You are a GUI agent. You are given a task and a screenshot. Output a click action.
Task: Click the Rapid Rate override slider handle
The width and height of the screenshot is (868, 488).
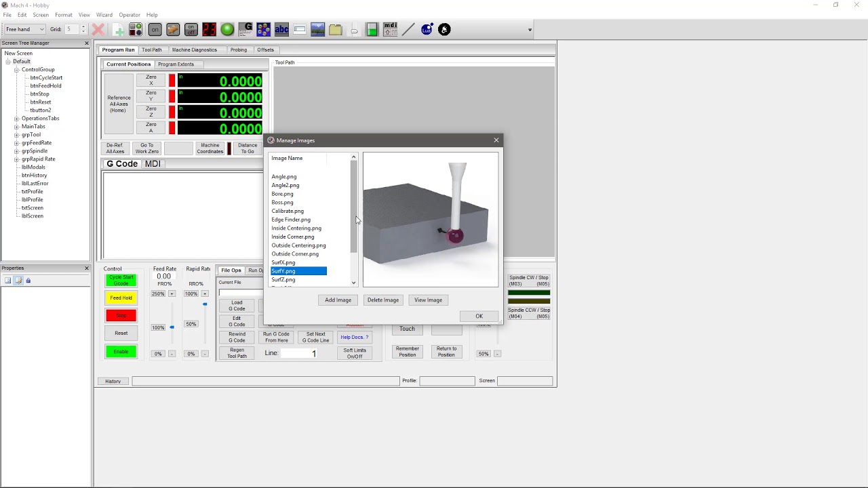[205, 304]
